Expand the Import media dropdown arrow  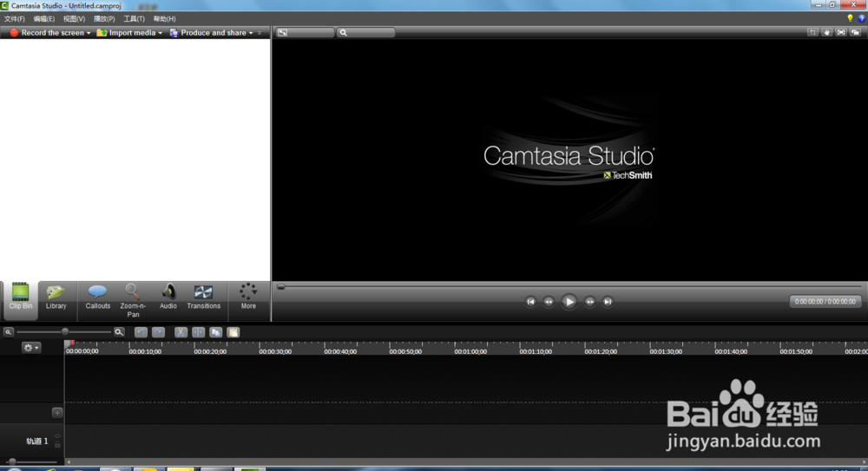[161, 33]
